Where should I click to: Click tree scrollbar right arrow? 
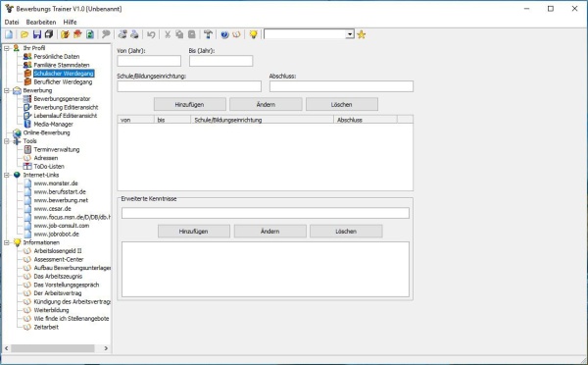[106, 348]
